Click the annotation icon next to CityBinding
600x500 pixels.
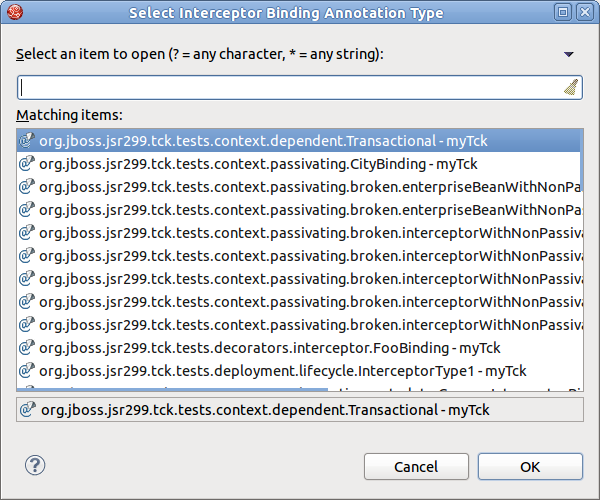point(28,164)
